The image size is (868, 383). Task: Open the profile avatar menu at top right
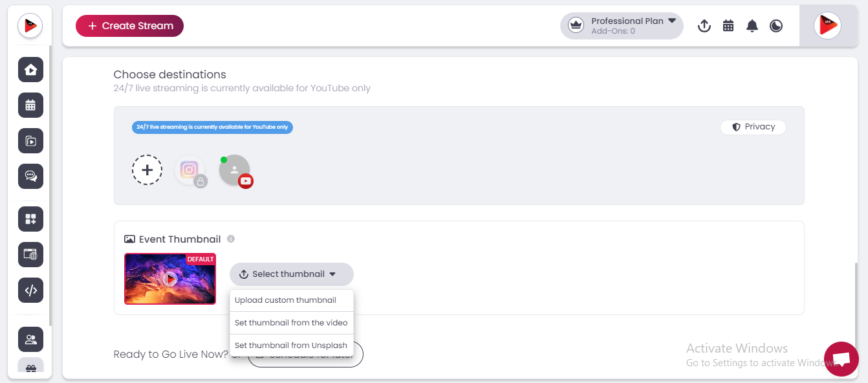pos(827,26)
